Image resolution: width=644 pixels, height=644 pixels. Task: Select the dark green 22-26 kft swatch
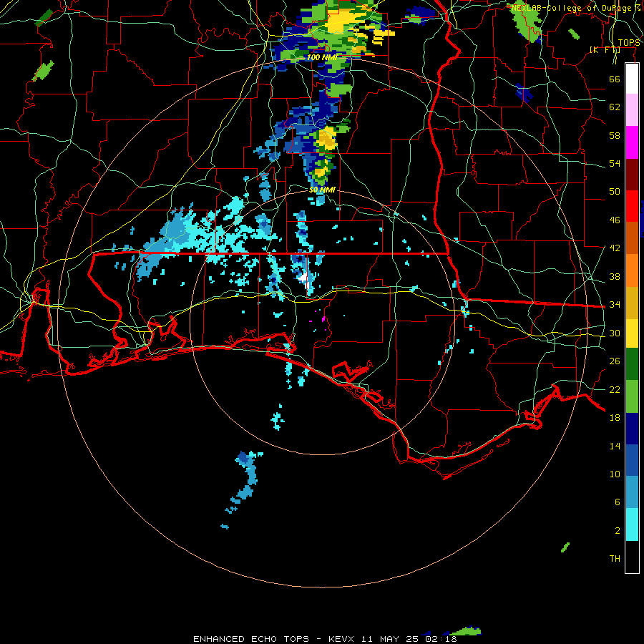click(x=632, y=364)
